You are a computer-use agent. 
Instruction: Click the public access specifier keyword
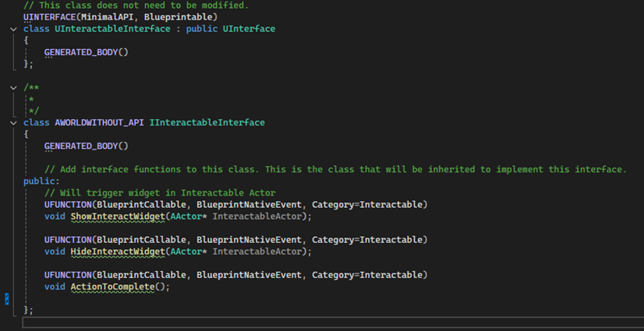click(x=39, y=181)
